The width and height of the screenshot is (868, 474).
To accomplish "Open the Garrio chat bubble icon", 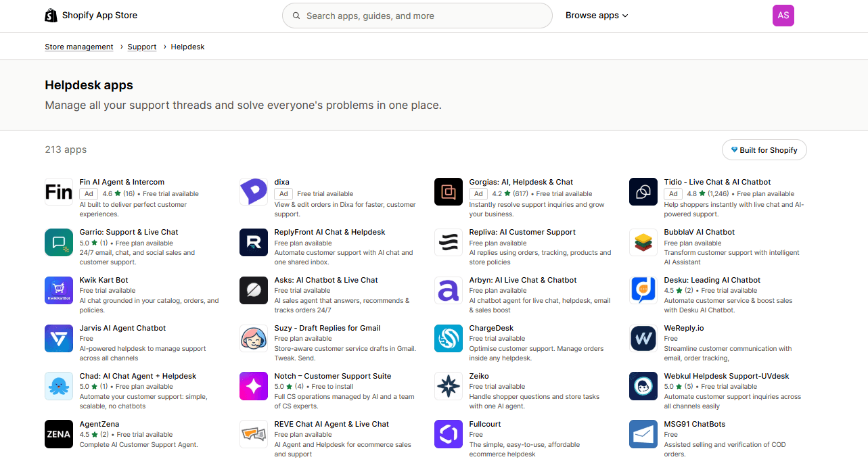I will point(59,242).
